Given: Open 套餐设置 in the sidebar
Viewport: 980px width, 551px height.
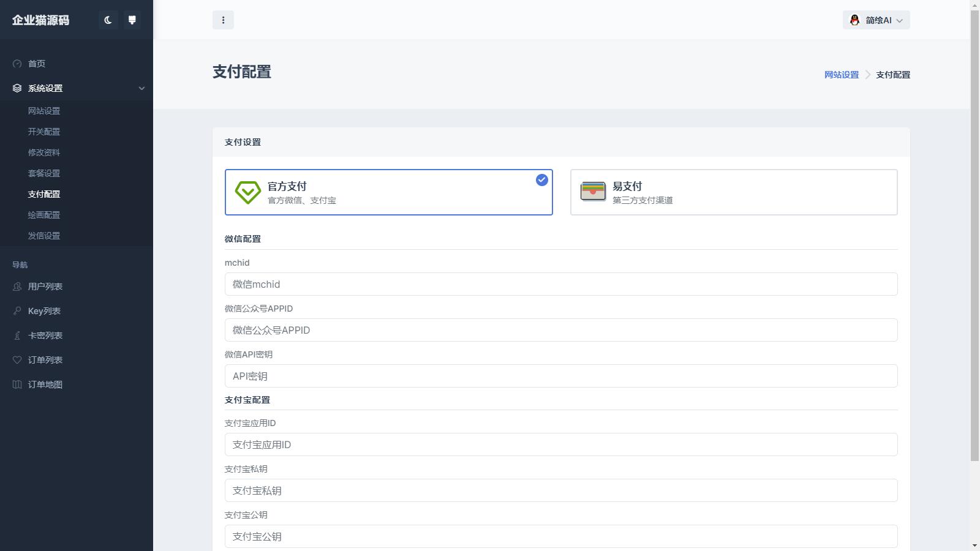Looking at the screenshot, I should pyautogui.click(x=44, y=173).
